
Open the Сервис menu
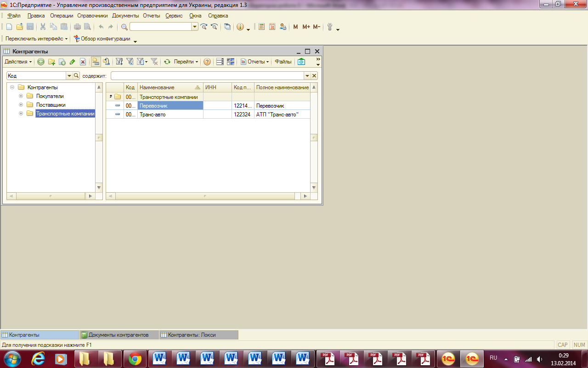click(x=174, y=16)
